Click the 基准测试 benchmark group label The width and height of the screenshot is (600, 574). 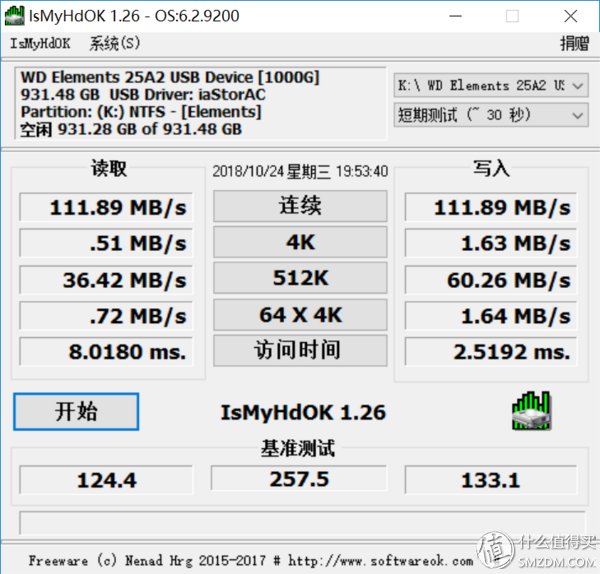pyautogui.click(x=298, y=448)
